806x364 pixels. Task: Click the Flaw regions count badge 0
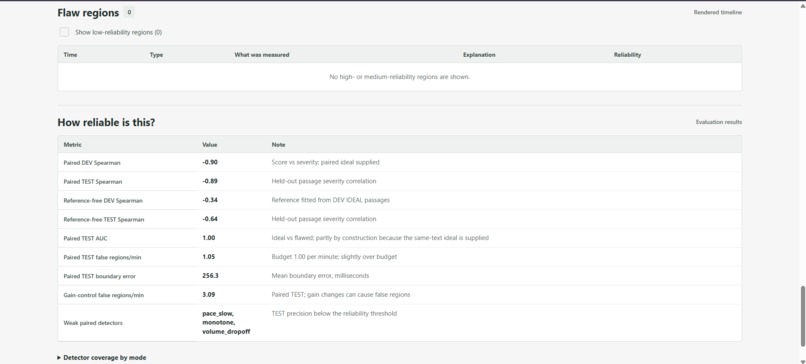pyautogui.click(x=129, y=12)
